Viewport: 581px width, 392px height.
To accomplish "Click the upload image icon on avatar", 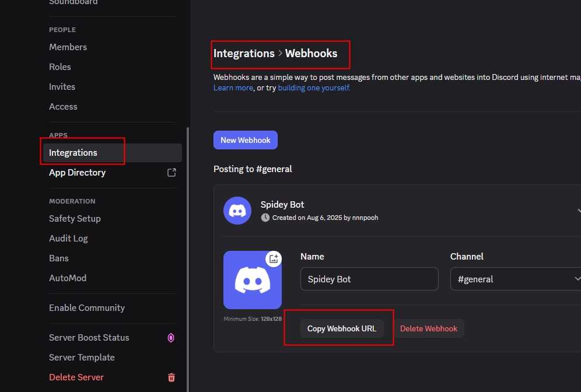I will pos(274,258).
